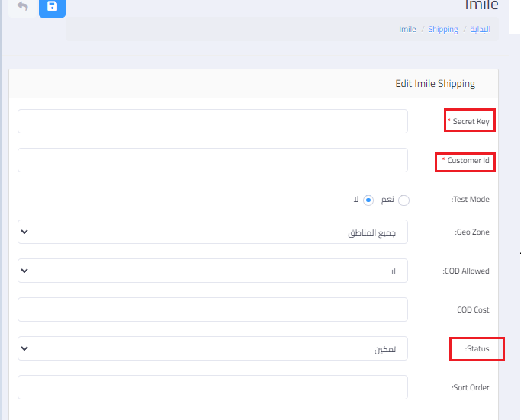Click the Test Mode label
Screen dimensions: 524x420
(x=470, y=200)
